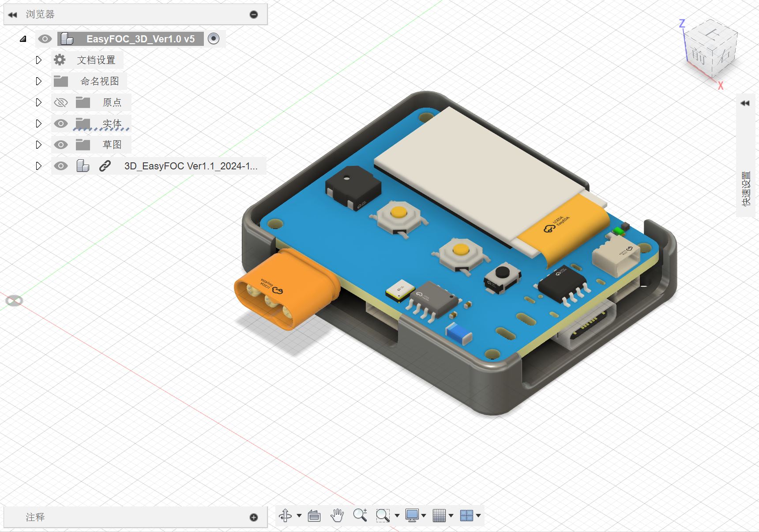Image resolution: width=759 pixels, height=532 pixels.
Task: Expand the 草图 node
Action: point(38,145)
